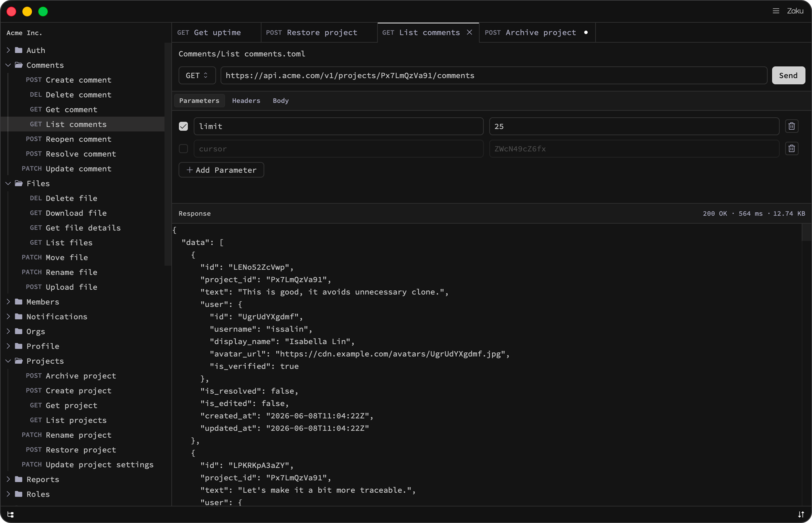
Task: Expand the Auth folder chevron
Action: pos(8,50)
